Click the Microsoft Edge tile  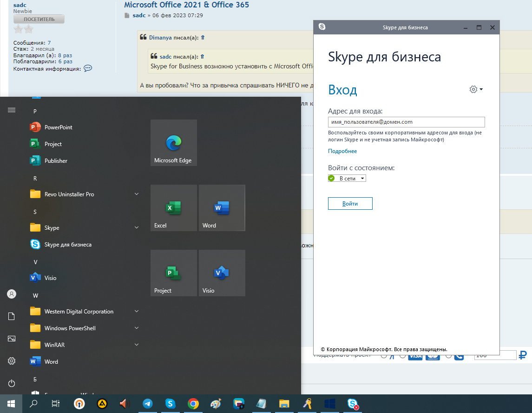coord(174,143)
